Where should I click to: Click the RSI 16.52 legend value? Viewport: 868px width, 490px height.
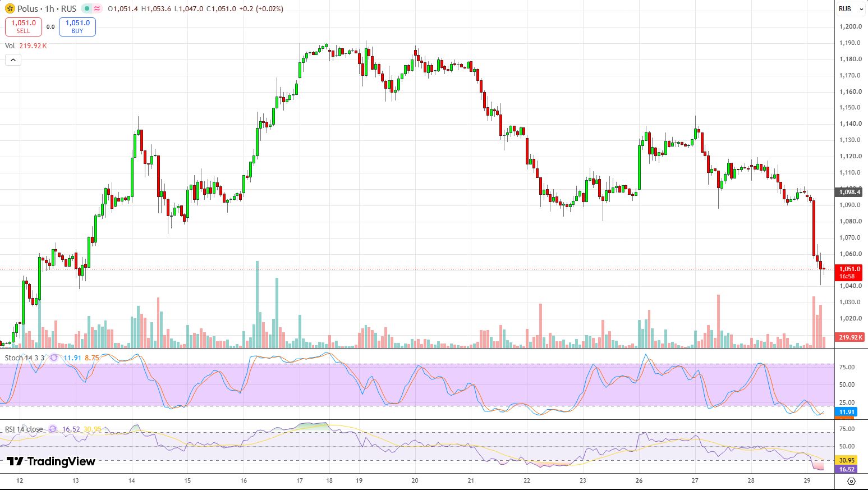point(71,429)
